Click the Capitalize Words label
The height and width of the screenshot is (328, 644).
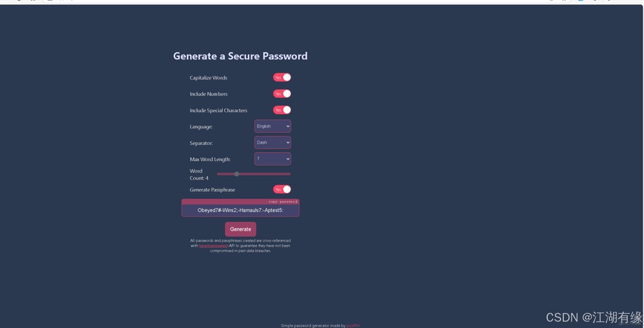click(x=208, y=78)
